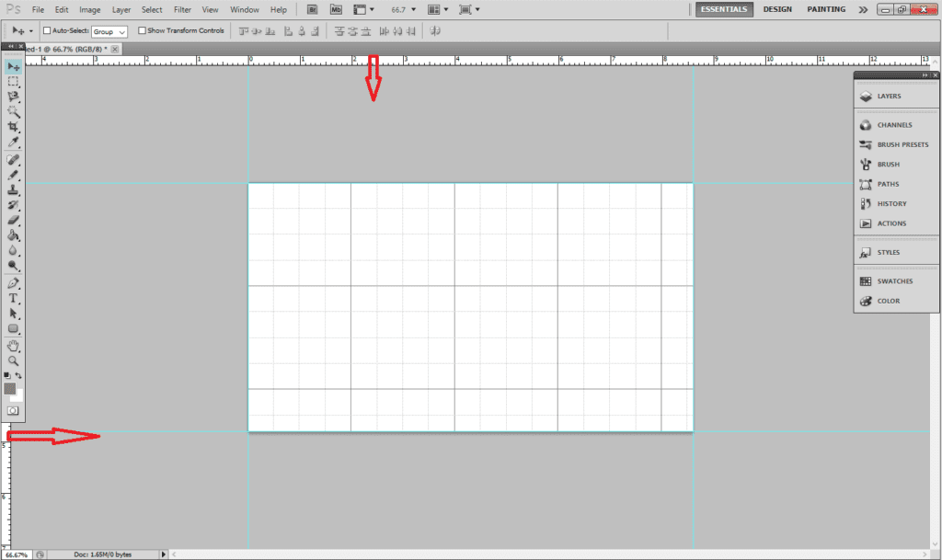The height and width of the screenshot is (560, 942).
Task: Select the Eyedropper tool
Action: click(14, 143)
